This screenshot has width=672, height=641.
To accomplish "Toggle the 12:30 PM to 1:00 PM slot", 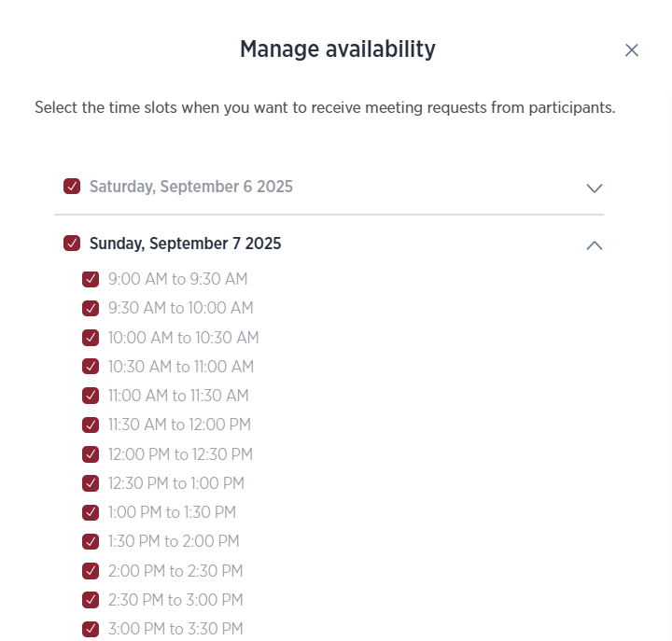I will tap(91, 483).
